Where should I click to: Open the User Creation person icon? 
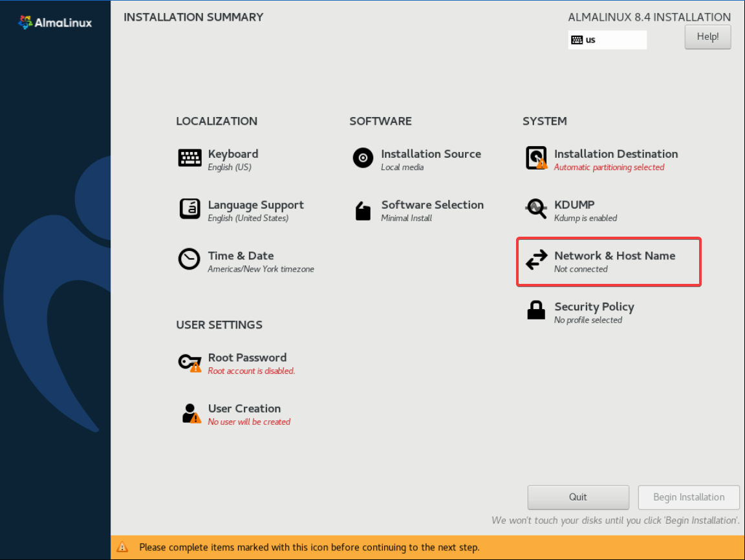191,413
